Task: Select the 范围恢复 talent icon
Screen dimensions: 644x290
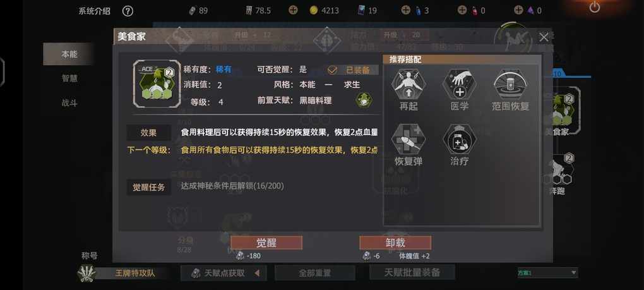Action: pos(511,85)
